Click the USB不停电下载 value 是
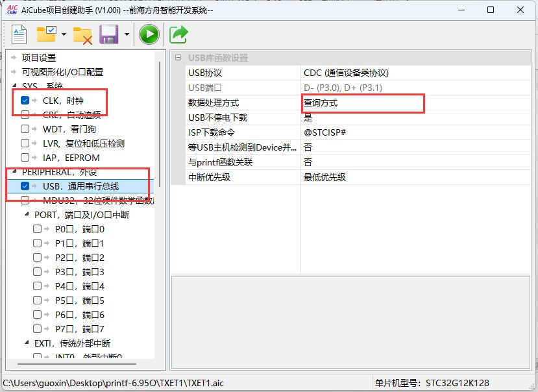This screenshot has height=392, width=538. pyautogui.click(x=415, y=117)
